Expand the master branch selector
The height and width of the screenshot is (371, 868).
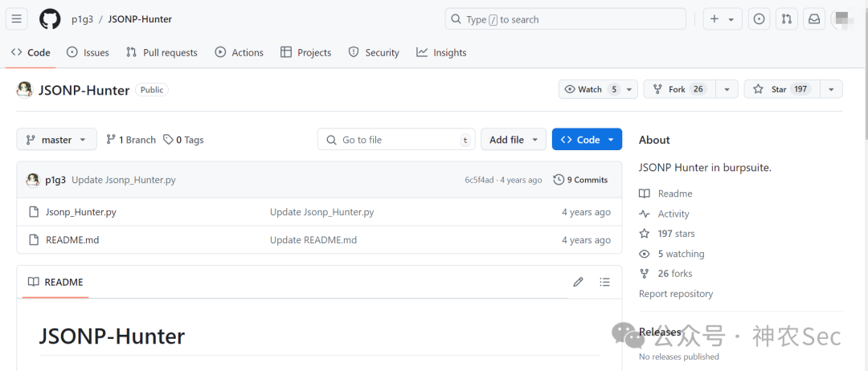[56, 140]
